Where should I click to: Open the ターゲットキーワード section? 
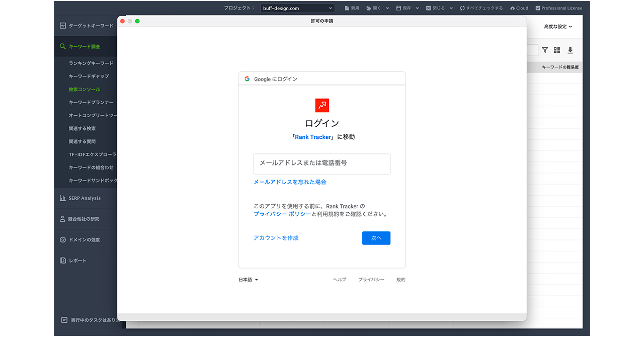click(x=91, y=26)
